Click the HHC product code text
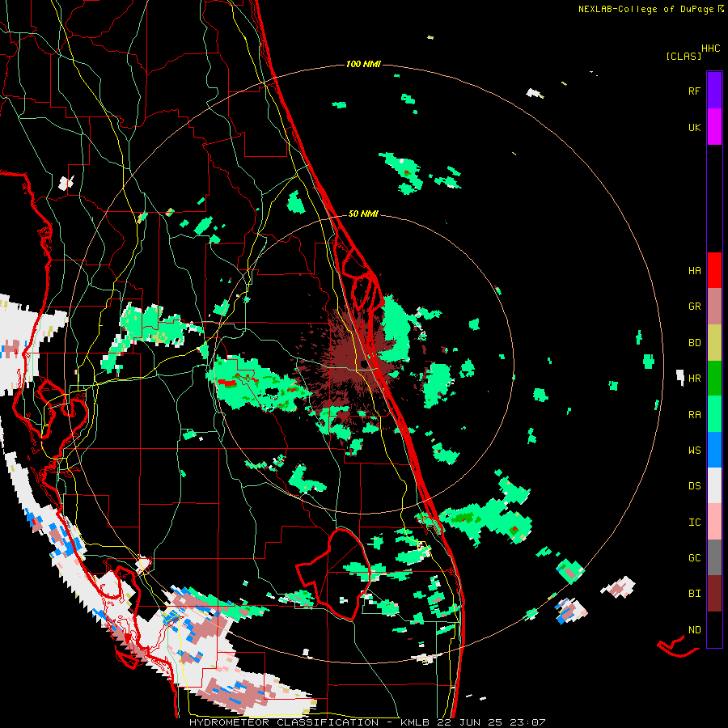 [x=711, y=49]
